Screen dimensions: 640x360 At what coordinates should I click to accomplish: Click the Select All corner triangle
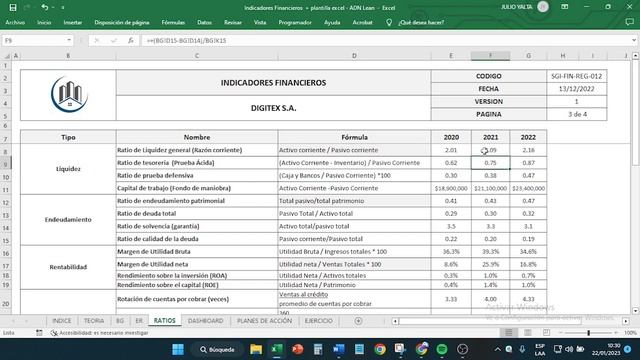click(7, 56)
